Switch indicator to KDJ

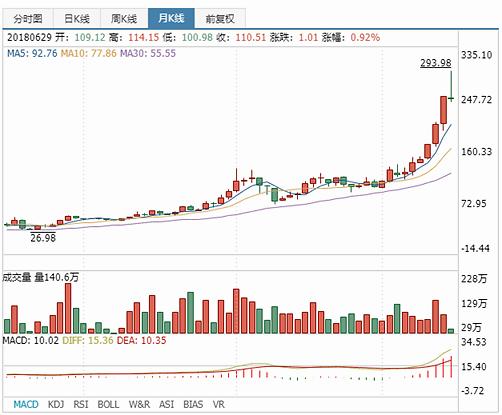[x=56, y=404]
